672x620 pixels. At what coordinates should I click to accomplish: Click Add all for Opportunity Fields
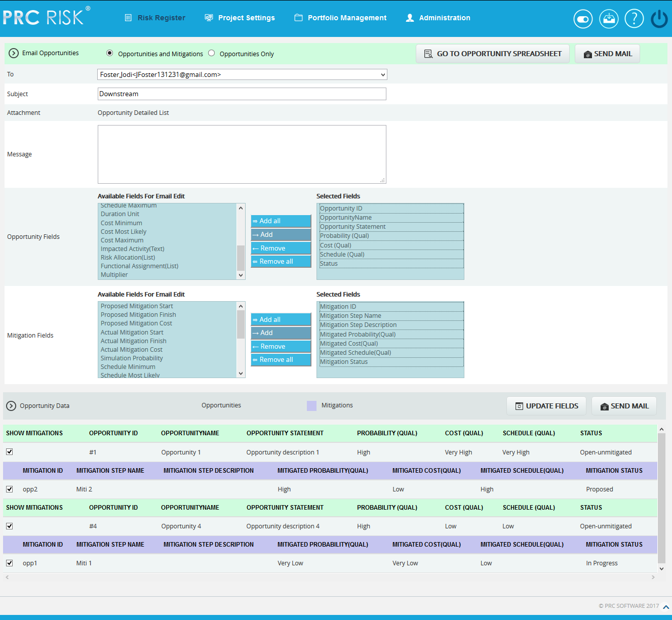[x=281, y=221]
